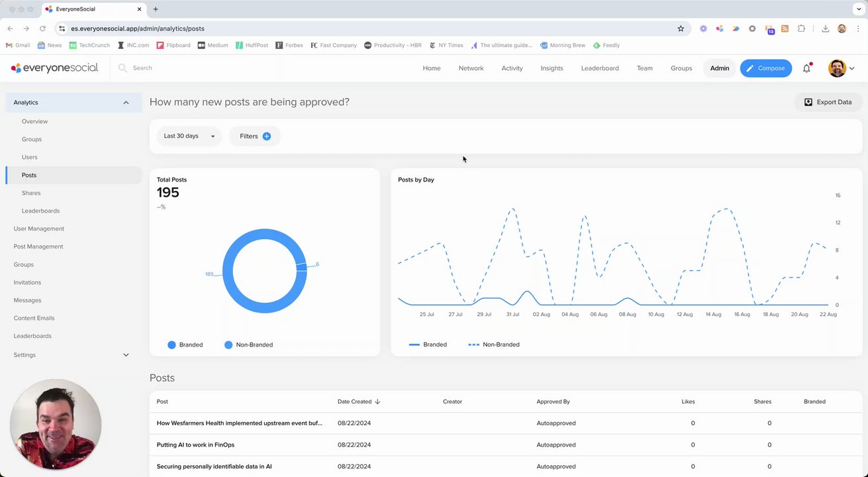Toggle the Branded legend in donut chart
Screen dimensions: 868x477
(x=185, y=344)
